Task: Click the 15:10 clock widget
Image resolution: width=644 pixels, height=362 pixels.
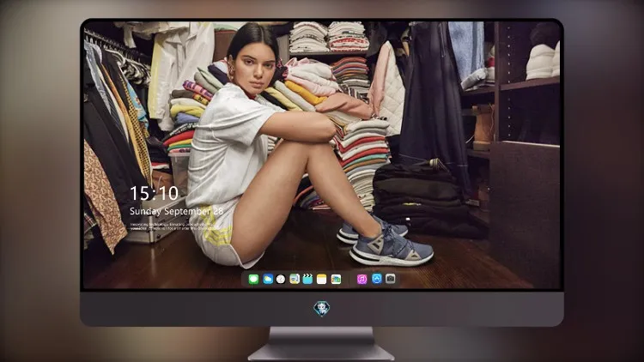Action: pyautogui.click(x=154, y=193)
